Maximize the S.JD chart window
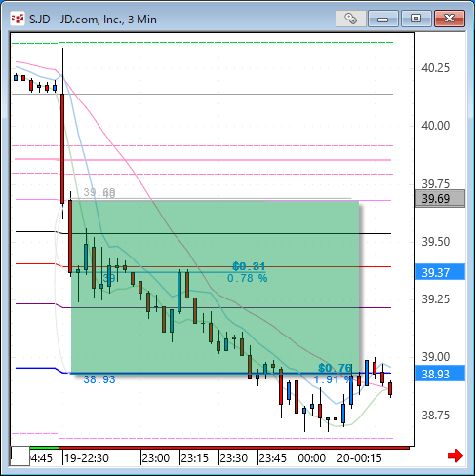This screenshot has height=476, width=475. coord(416,19)
